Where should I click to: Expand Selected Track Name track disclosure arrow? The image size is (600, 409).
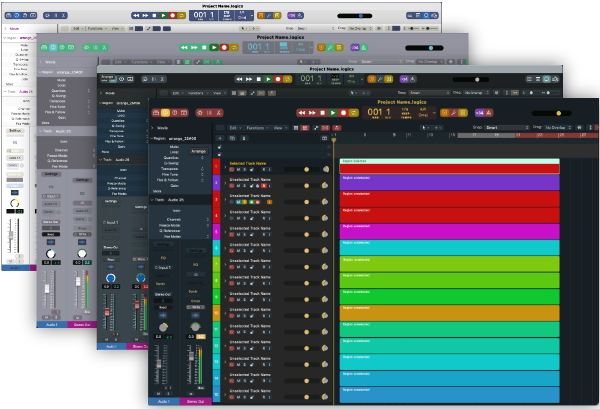225,167
